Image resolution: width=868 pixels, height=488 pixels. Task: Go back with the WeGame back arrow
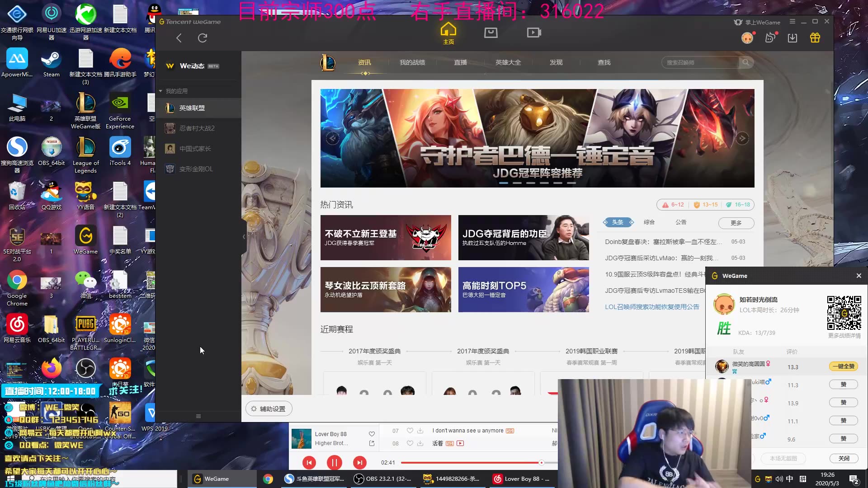(x=179, y=38)
